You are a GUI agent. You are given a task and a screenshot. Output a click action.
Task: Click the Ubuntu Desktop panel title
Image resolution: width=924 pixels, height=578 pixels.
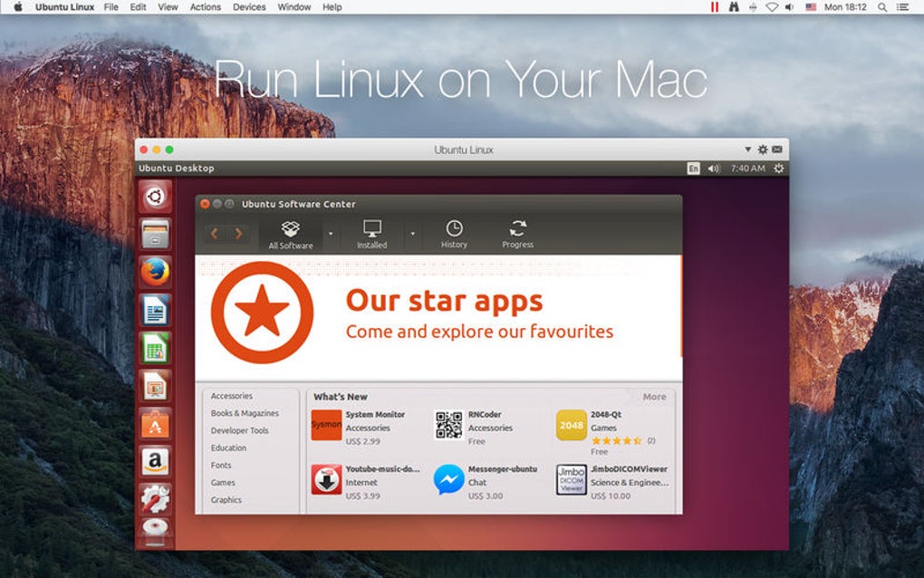coord(177,169)
